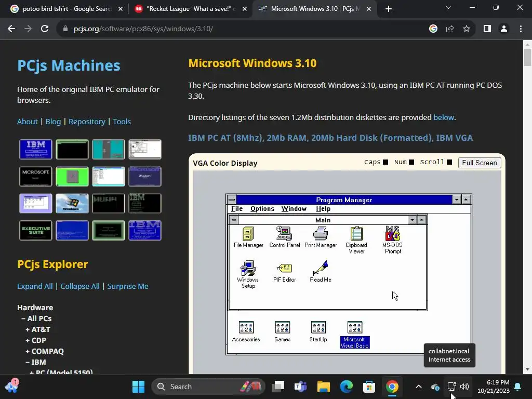Expand the CDP hardware tree item
Viewport: 532px width, 399px height.
(36, 340)
